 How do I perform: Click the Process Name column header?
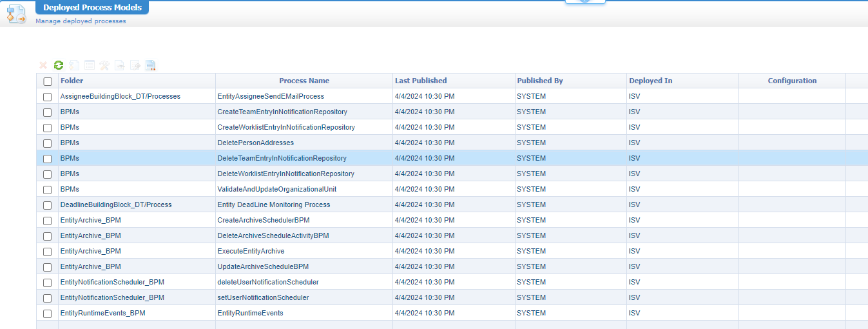point(304,81)
